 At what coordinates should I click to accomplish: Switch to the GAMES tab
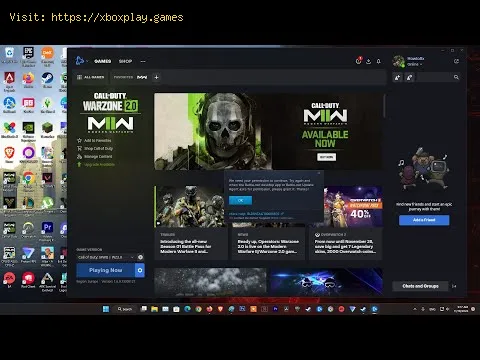[102, 61]
